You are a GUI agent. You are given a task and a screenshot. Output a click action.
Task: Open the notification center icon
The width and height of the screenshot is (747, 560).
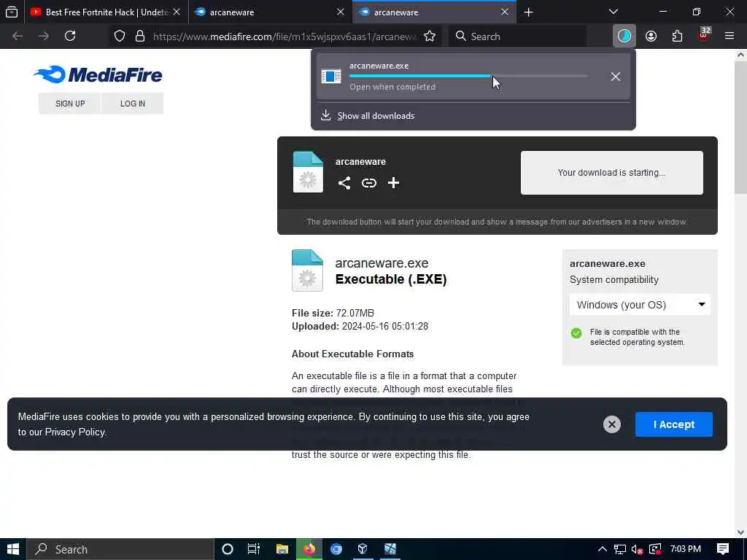pyautogui.click(x=723, y=549)
